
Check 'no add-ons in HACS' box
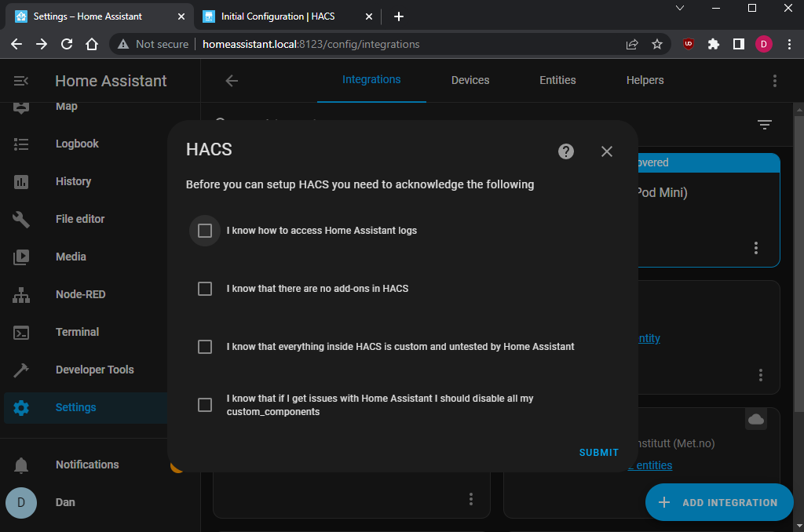pos(205,289)
